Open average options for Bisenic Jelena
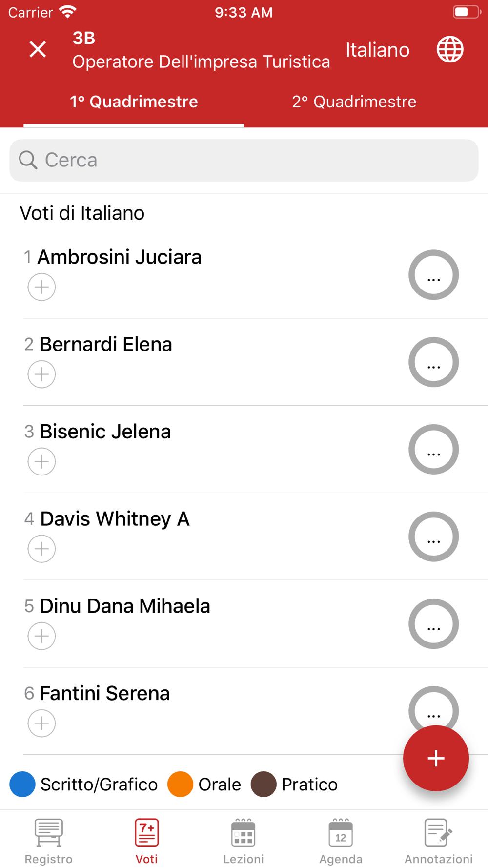This screenshot has height=868, width=488. coord(433,449)
